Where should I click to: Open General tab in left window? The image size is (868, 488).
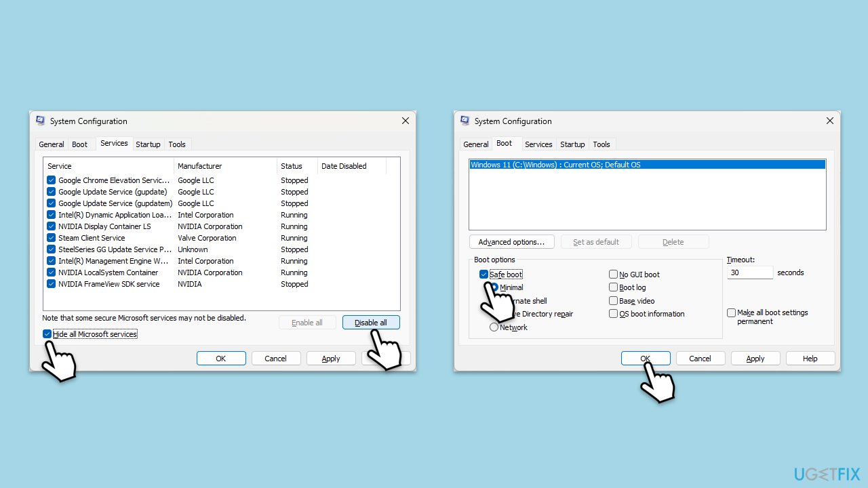coord(52,144)
